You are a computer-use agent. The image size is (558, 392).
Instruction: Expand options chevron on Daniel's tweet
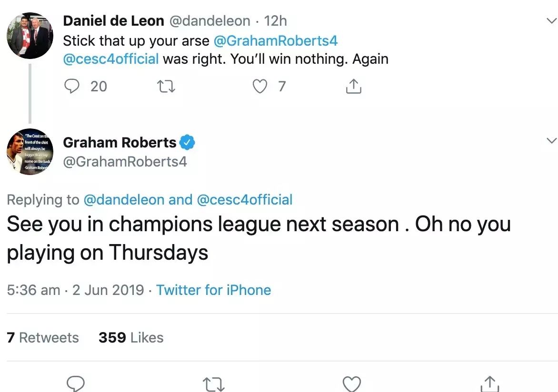[x=551, y=21]
